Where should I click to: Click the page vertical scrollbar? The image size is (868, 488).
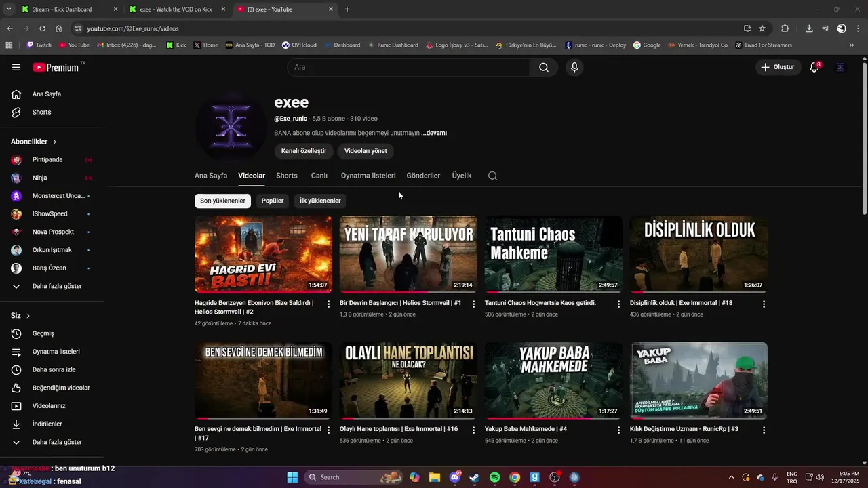point(864,139)
